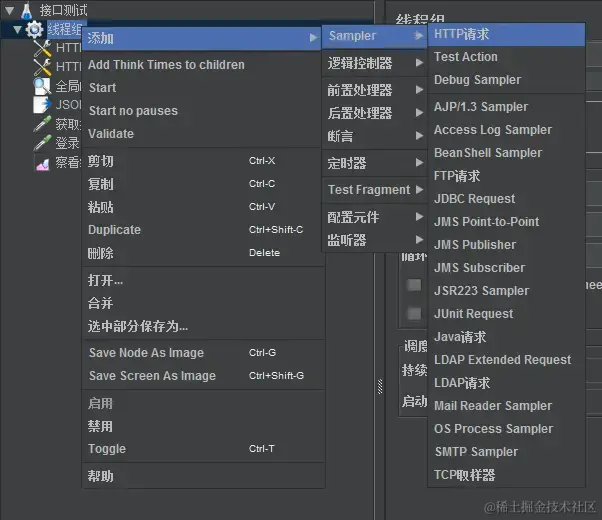This screenshot has width=602, height=520.
Task: Choose BeanShell Sampler
Action: (x=506, y=153)
